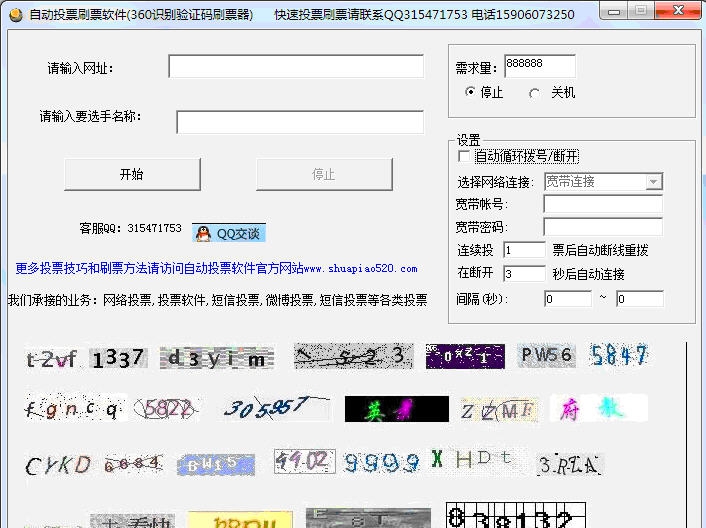Click the d3yim captcha sample image
The height and width of the screenshot is (528, 706).
tap(217, 358)
